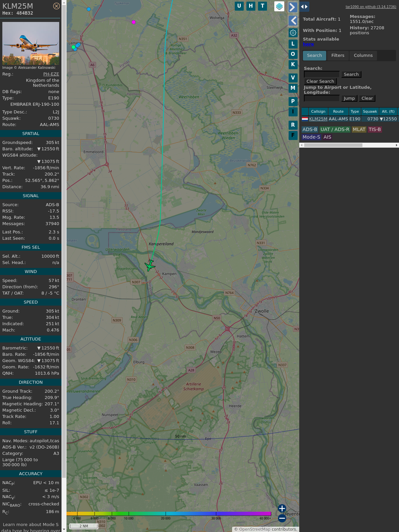The image size is (399, 532).
Task: Open KLM25M callsign link in table
Action: pos(318,119)
